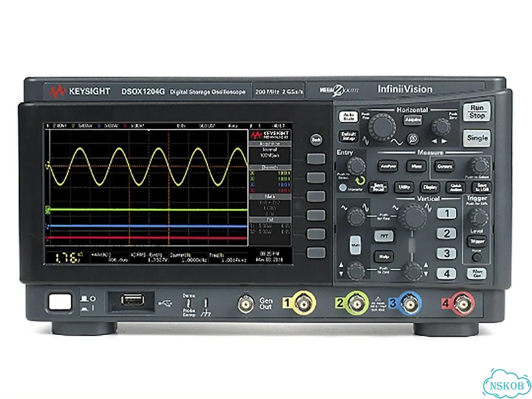Click the Freq(1) measurement readout

[x=229, y=258]
